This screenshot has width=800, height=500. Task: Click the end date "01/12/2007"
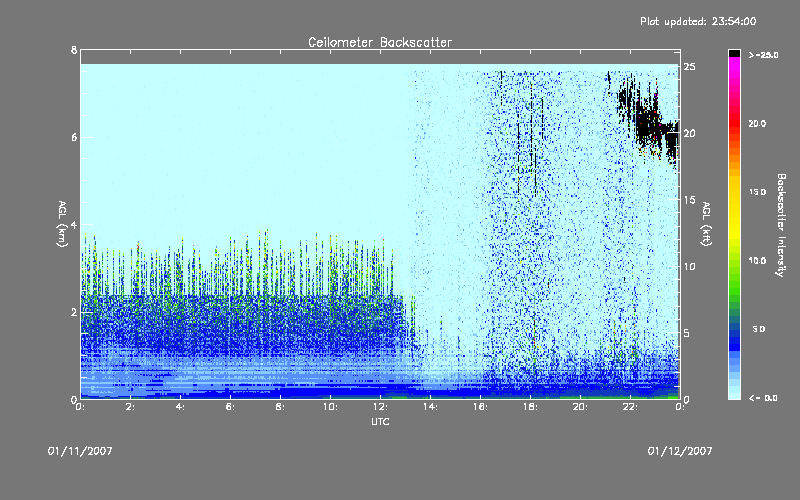click(680, 451)
